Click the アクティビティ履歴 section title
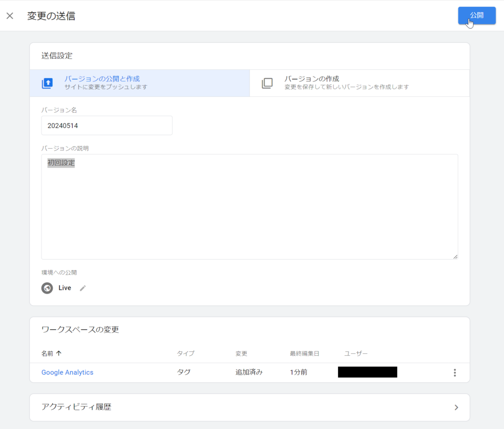This screenshot has height=429, width=504. [76, 407]
